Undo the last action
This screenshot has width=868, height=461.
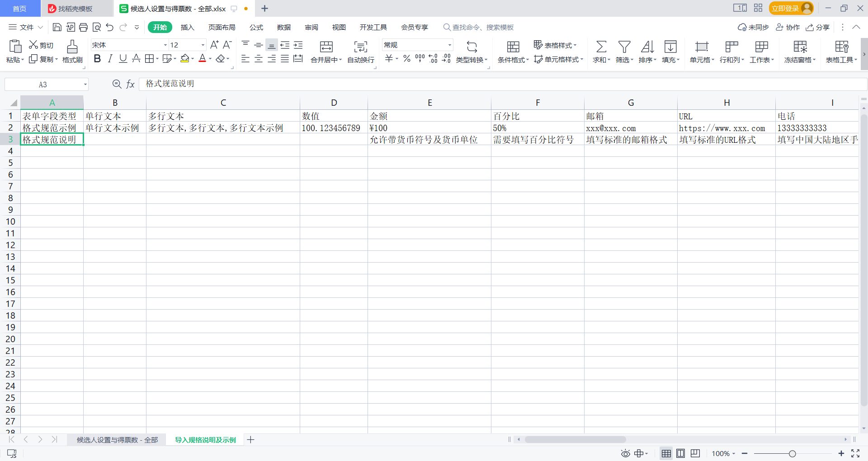pyautogui.click(x=109, y=28)
